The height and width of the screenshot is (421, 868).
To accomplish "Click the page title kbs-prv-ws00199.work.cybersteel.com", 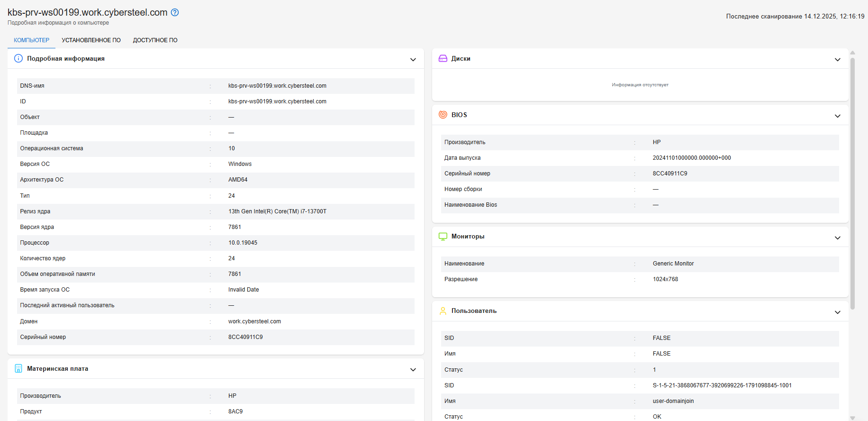I will click(88, 12).
